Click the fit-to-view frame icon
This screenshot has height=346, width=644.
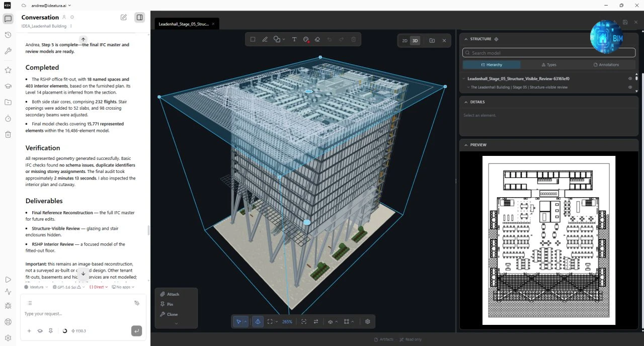click(x=270, y=321)
